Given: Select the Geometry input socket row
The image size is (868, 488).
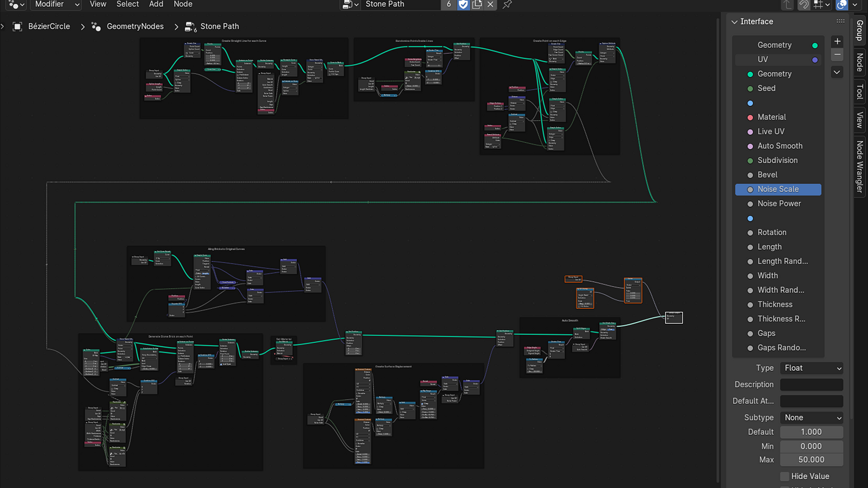Looking at the screenshot, I should [778, 74].
